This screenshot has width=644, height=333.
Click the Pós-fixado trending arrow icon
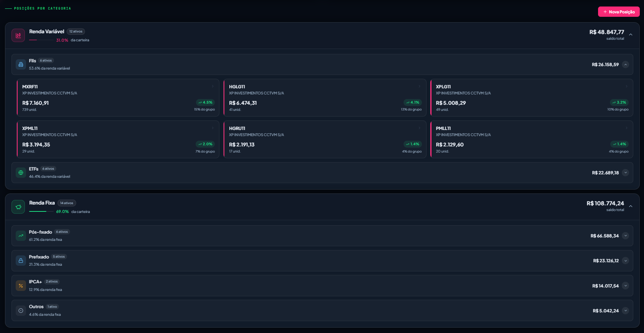(21, 236)
